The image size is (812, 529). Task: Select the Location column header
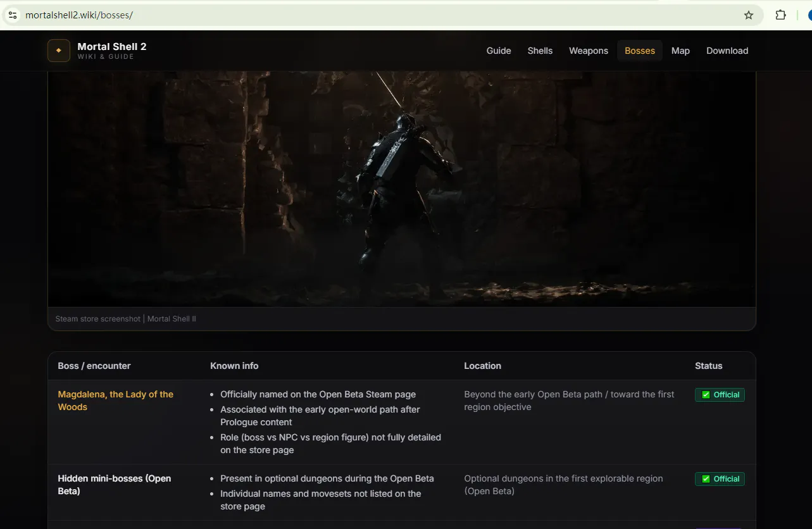(x=482, y=366)
